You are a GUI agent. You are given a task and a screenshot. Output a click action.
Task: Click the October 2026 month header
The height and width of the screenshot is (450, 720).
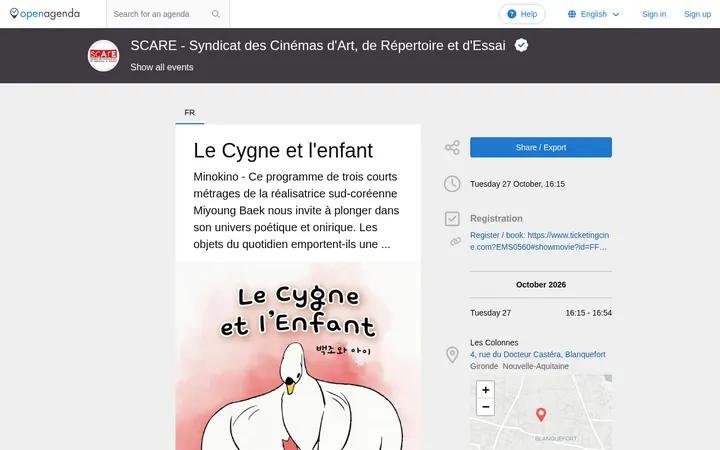click(x=541, y=285)
